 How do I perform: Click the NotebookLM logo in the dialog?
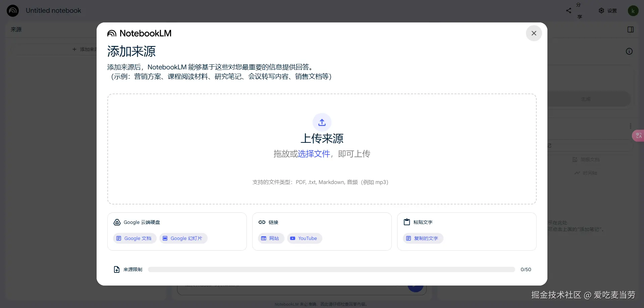tap(139, 33)
